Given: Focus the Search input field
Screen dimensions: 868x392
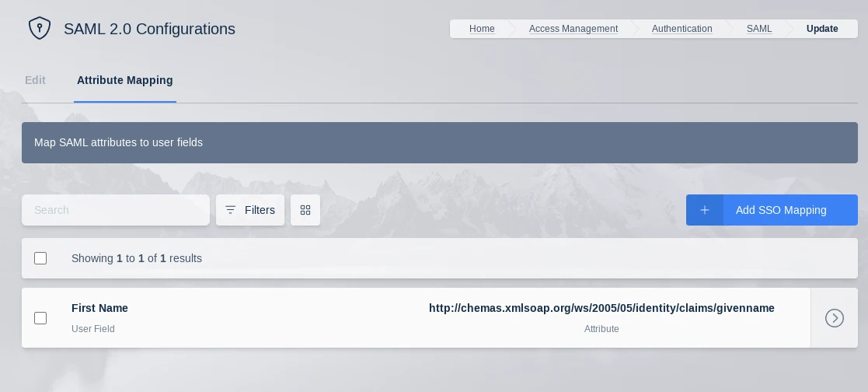Looking at the screenshot, I should pos(116,210).
